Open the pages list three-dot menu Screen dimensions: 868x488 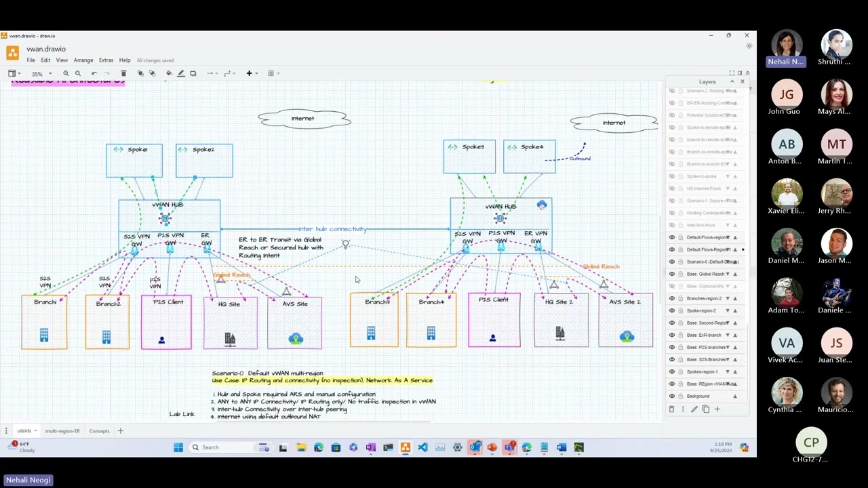6,431
